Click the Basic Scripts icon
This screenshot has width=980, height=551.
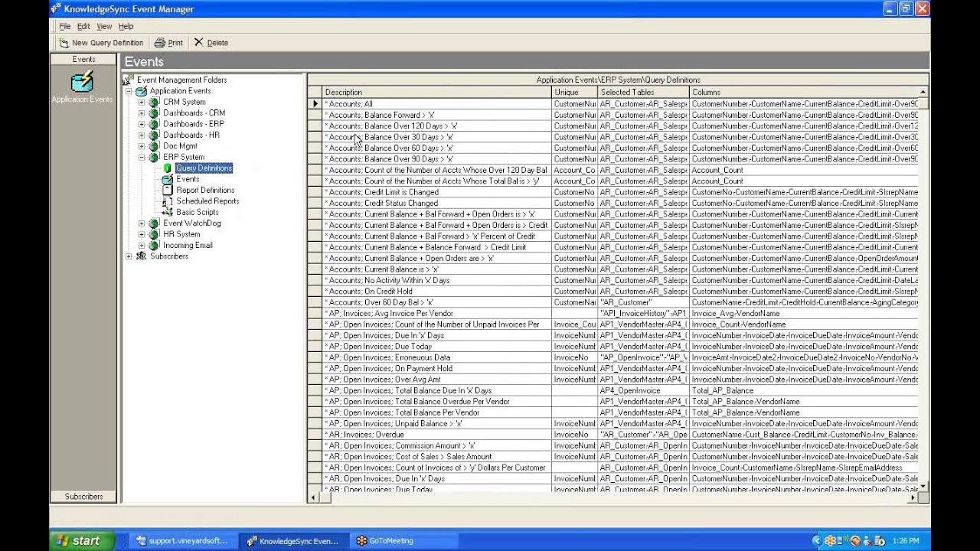click(168, 212)
